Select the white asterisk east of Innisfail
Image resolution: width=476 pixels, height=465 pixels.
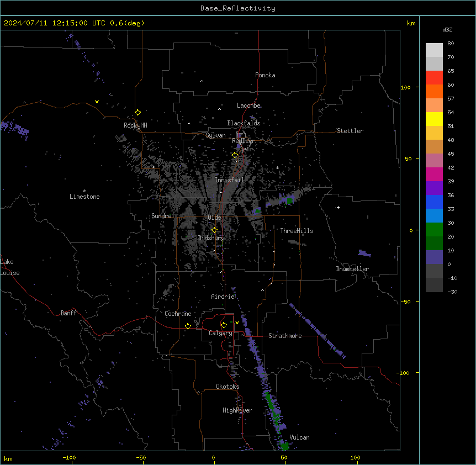277,167
